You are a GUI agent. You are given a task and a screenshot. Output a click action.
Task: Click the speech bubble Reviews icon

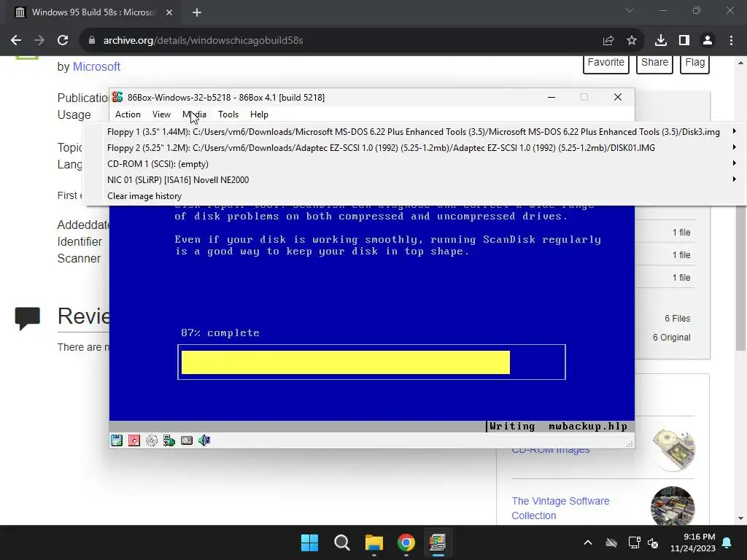click(x=27, y=318)
